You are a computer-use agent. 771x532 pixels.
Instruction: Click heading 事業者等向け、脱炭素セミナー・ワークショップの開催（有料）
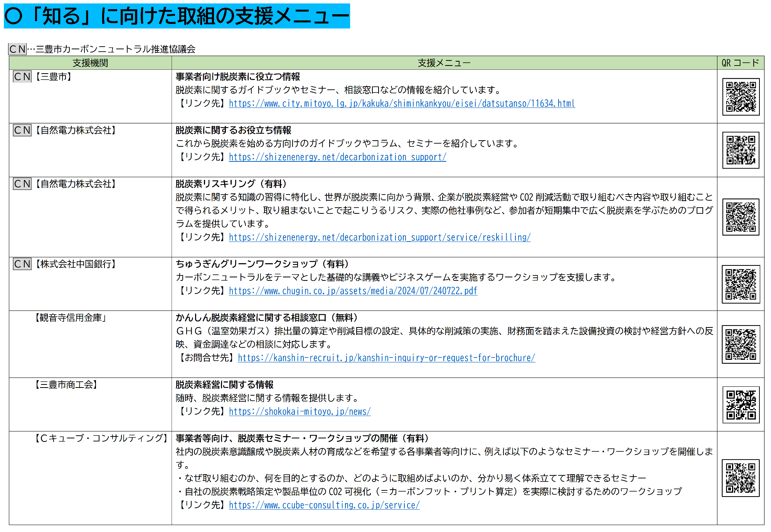304,438
